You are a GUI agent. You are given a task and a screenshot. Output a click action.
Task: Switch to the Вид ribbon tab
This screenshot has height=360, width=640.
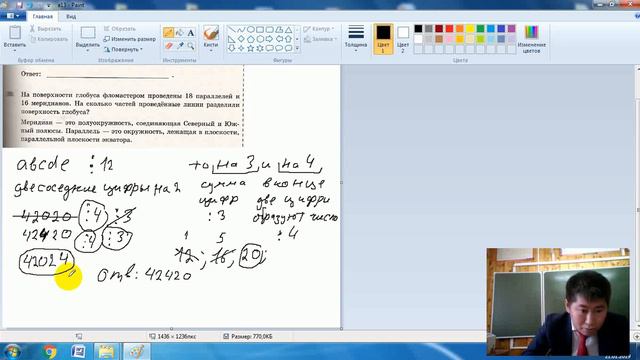pyautogui.click(x=71, y=17)
